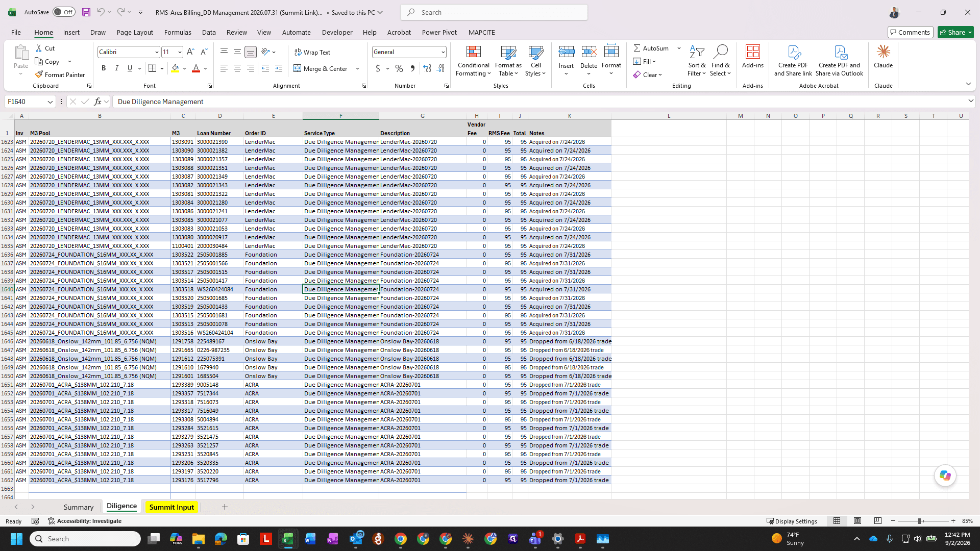The height and width of the screenshot is (551, 980).
Task: Click Create PDF and Share link
Action: click(x=793, y=61)
